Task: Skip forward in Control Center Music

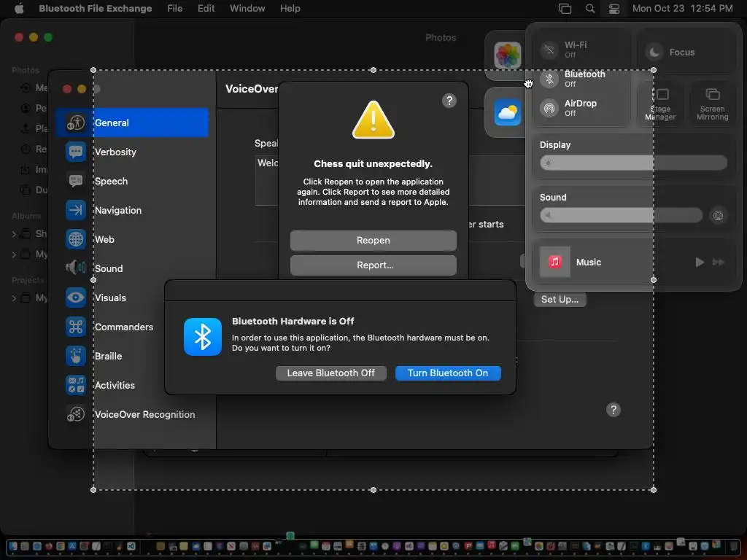Action: 719,262
